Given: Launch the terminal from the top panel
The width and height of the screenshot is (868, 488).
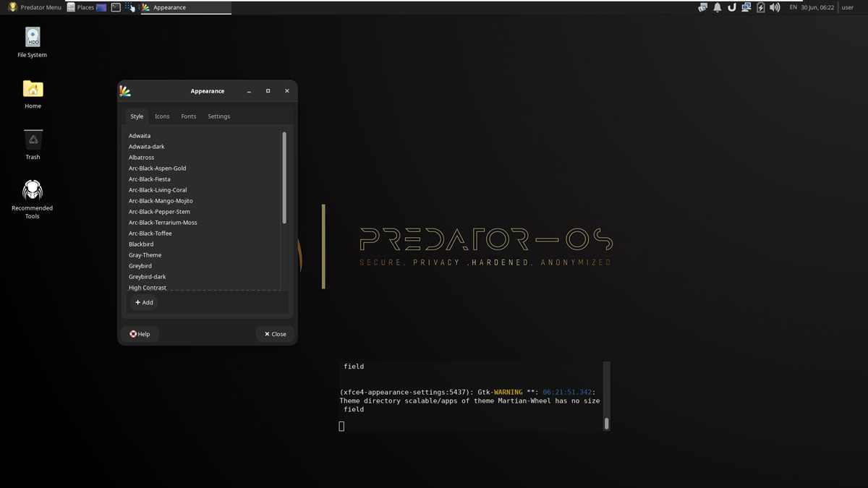Looking at the screenshot, I should pos(116,7).
